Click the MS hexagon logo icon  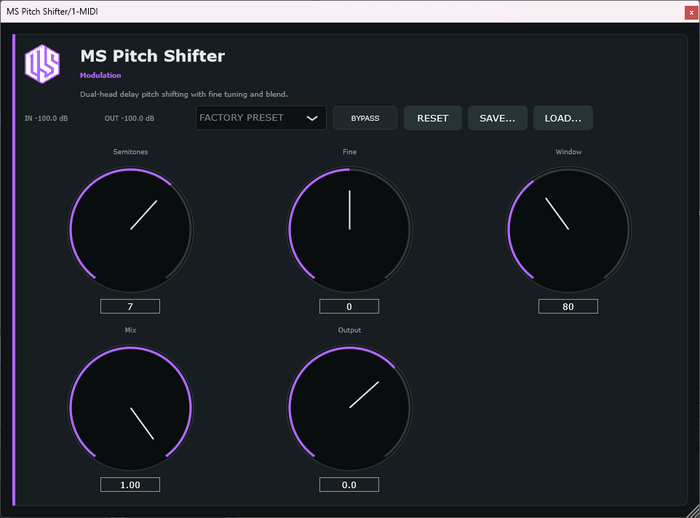42,64
